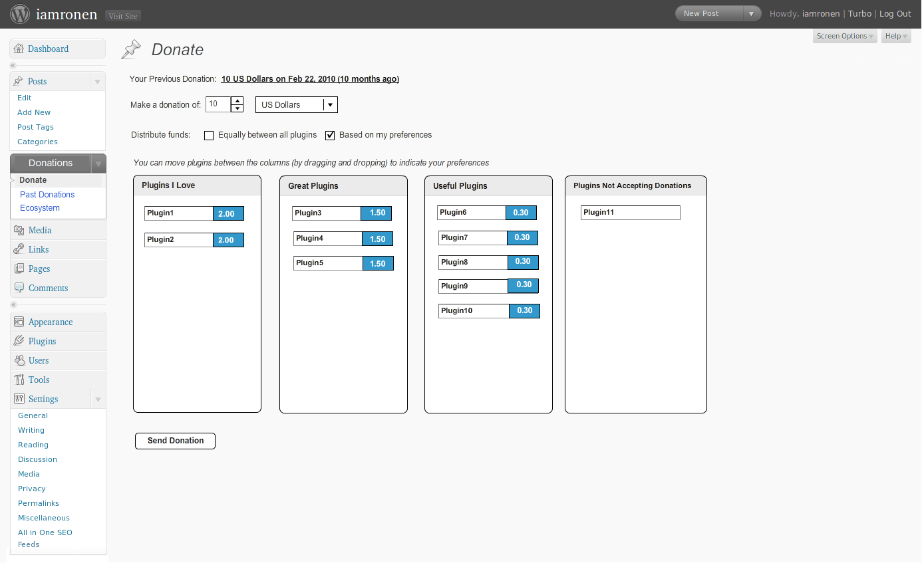Screen dimensions: 924x567
Task: Select the Plugin6 item
Action: 487,213
